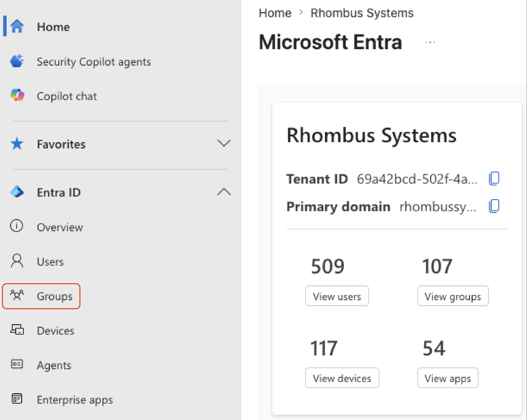
Task: Click the View devices button
Action: pos(342,378)
